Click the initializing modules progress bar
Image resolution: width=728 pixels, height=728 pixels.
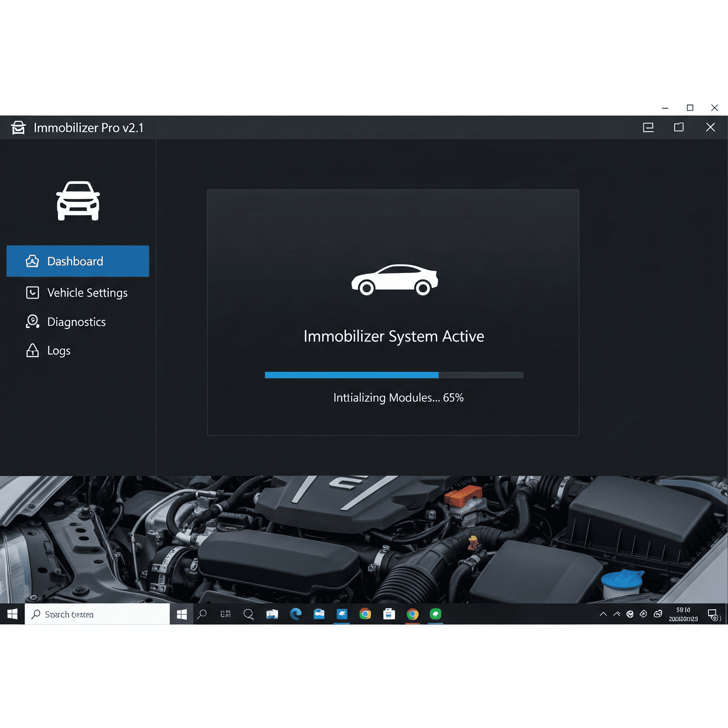pyautogui.click(x=394, y=375)
